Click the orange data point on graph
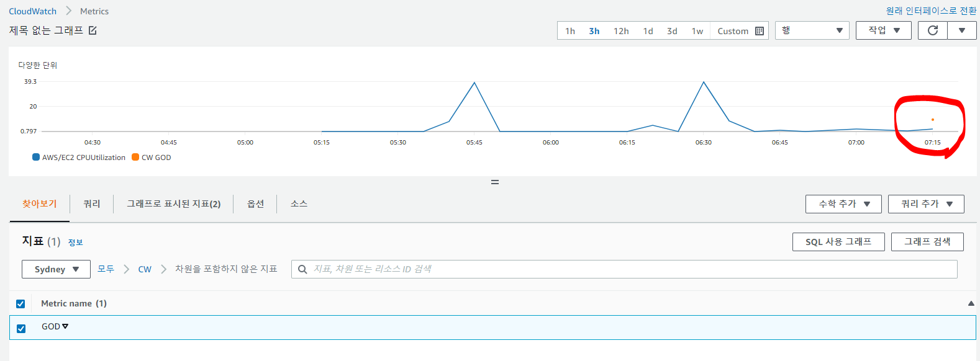 point(932,120)
